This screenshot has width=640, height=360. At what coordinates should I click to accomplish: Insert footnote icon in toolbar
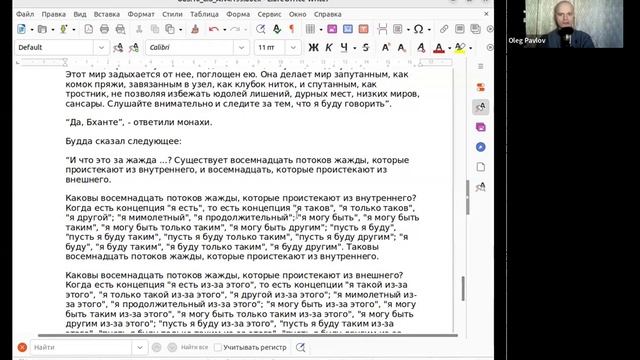pyautogui.click(x=460, y=29)
